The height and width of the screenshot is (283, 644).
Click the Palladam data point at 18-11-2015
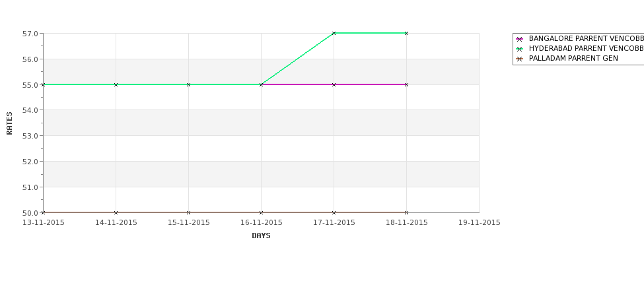tap(407, 212)
